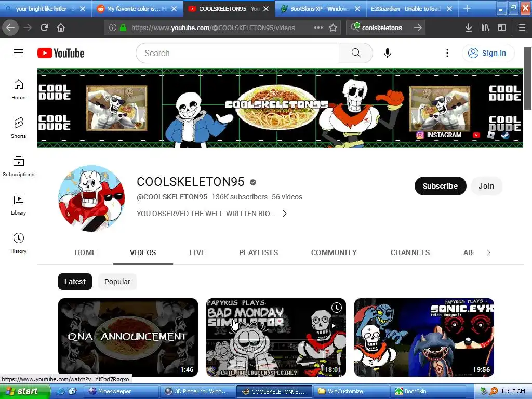Switch to E2Guardian browser tab

(412, 8)
